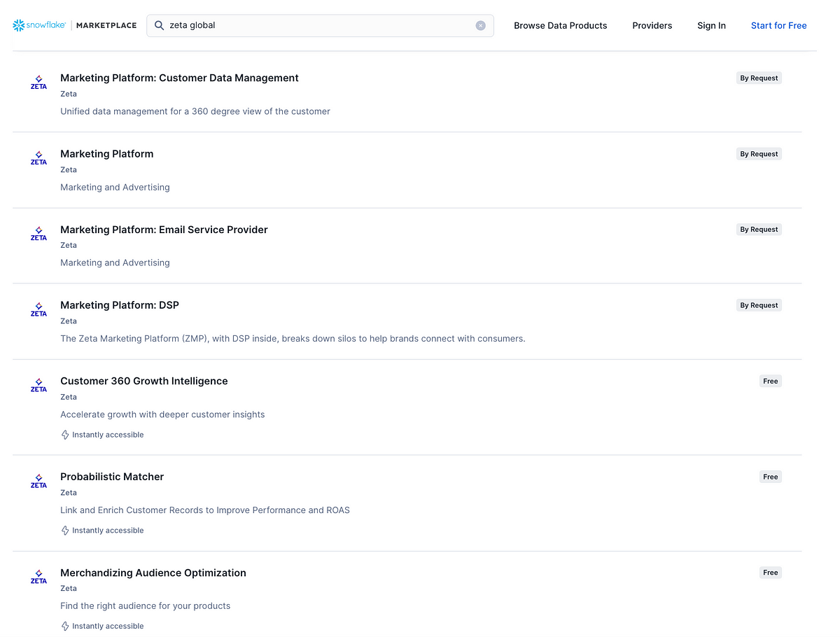Click Free badge on Merchandizing Audience Optimization
This screenshot has height=637, width=840.
(771, 573)
